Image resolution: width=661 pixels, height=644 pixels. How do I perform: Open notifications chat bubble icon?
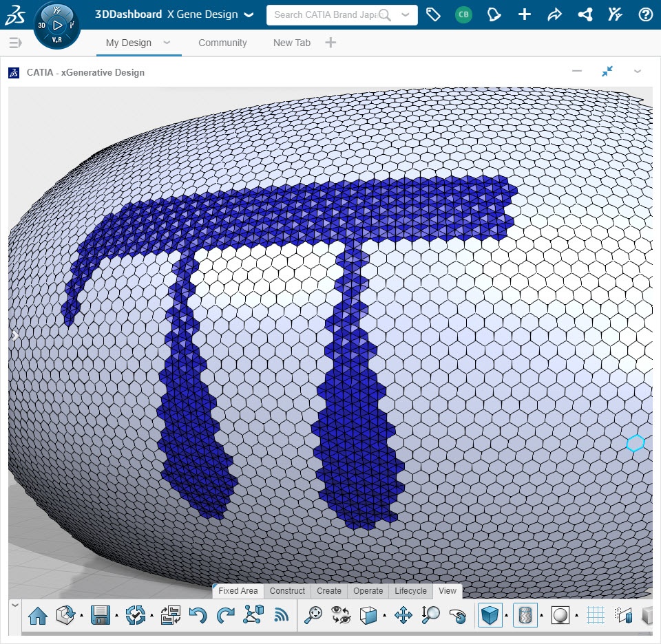click(x=494, y=14)
